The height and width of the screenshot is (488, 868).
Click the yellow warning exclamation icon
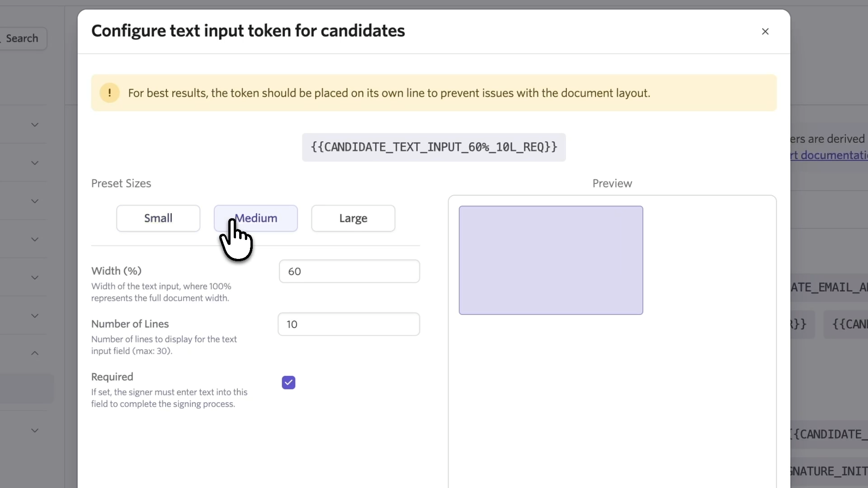(x=109, y=93)
